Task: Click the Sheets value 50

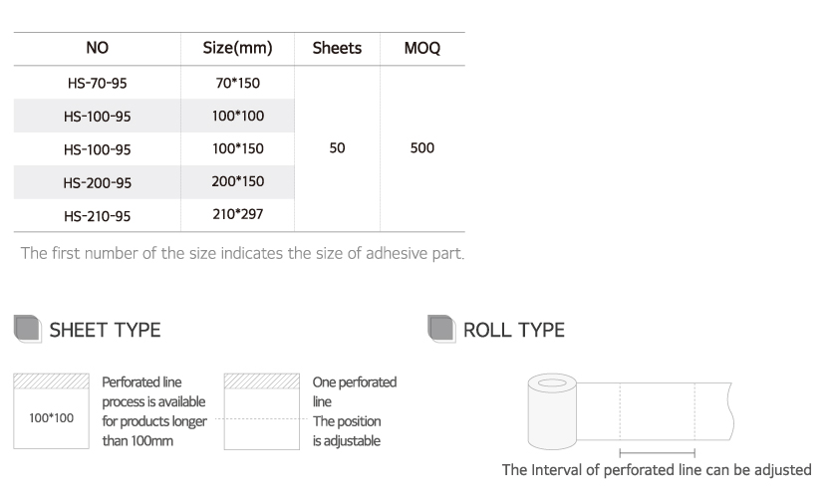Action: pyautogui.click(x=337, y=148)
